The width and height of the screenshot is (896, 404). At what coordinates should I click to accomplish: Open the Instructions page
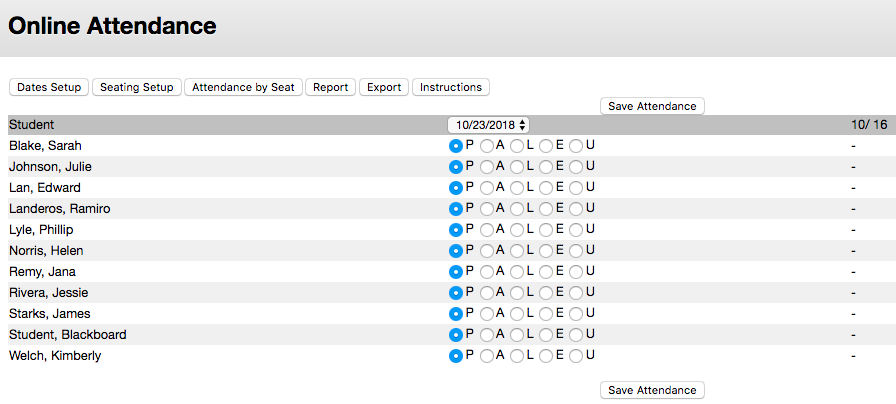point(450,87)
